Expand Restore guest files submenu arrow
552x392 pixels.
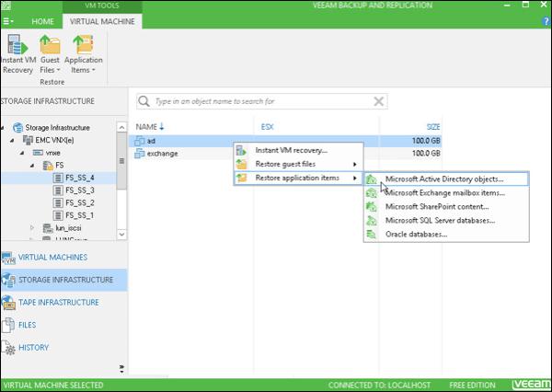(x=355, y=164)
